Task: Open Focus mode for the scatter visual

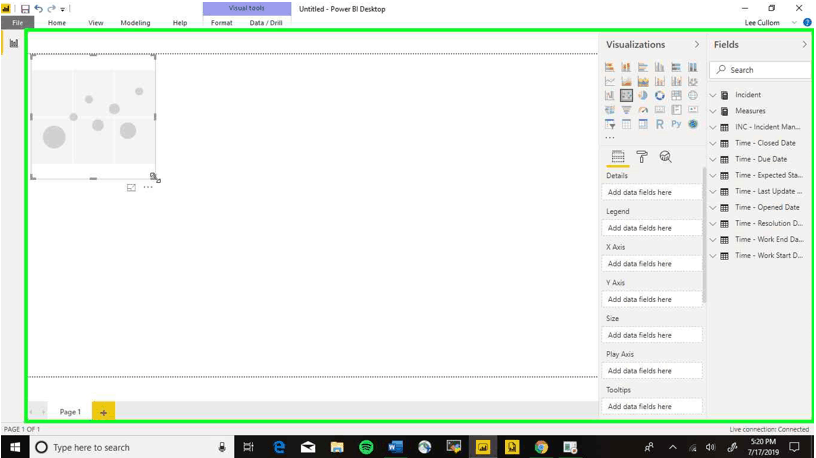Action: [131, 187]
